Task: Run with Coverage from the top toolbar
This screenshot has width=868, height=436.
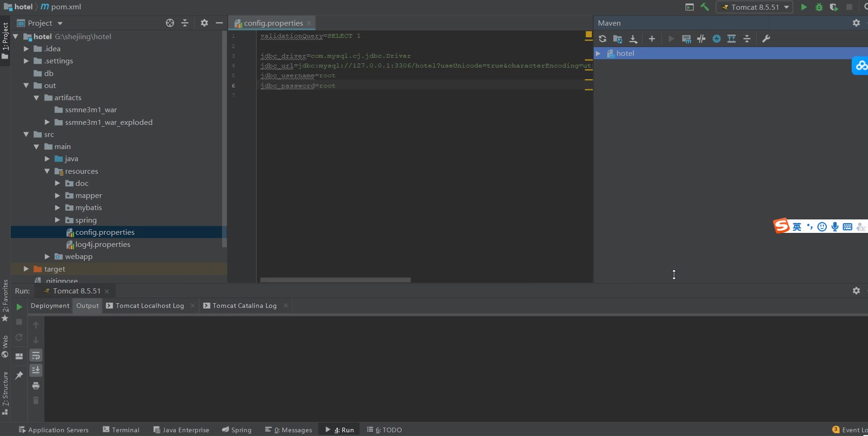Action: point(834,7)
